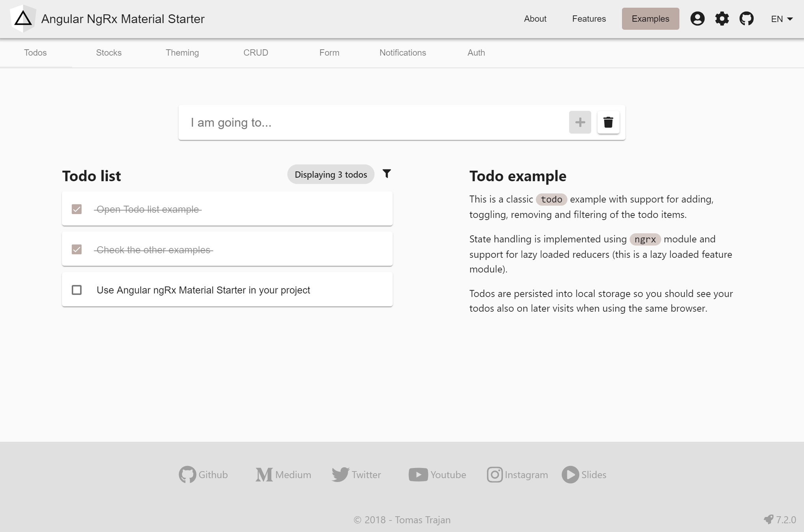
Task: Uncheck the 'Check the other examples' checkbox
Action: pos(77,249)
